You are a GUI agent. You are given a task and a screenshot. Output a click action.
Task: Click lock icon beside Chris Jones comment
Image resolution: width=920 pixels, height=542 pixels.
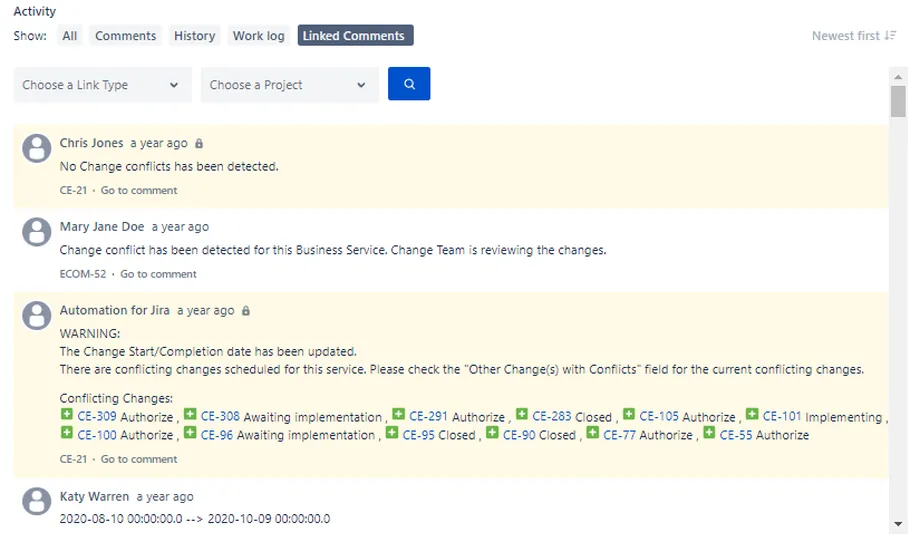click(199, 144)
